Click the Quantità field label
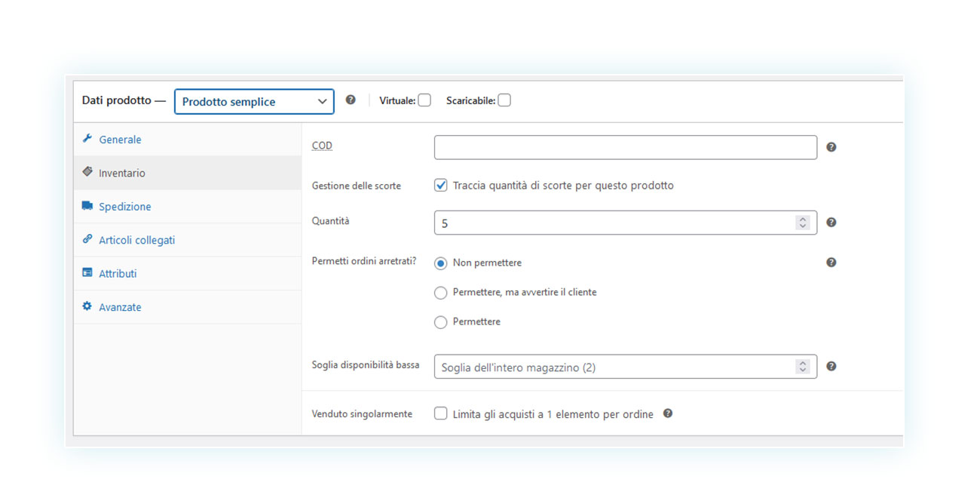 331,221
